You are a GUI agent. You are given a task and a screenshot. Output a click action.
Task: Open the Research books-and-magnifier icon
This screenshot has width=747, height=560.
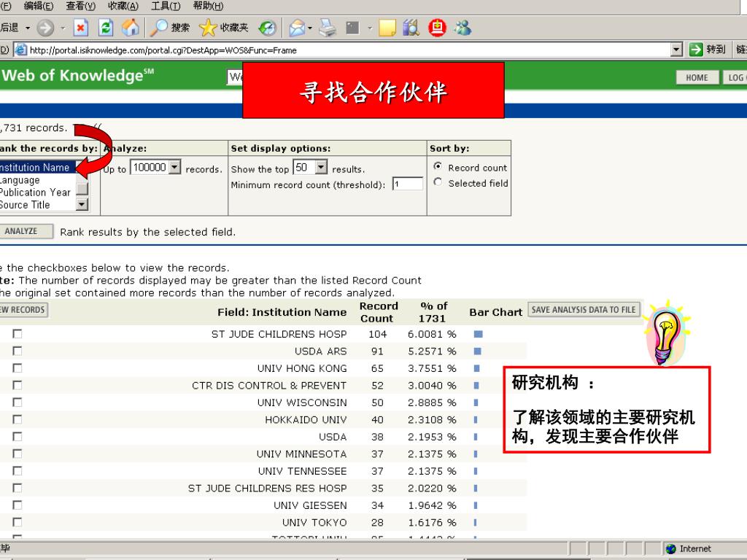coord(411,28)
